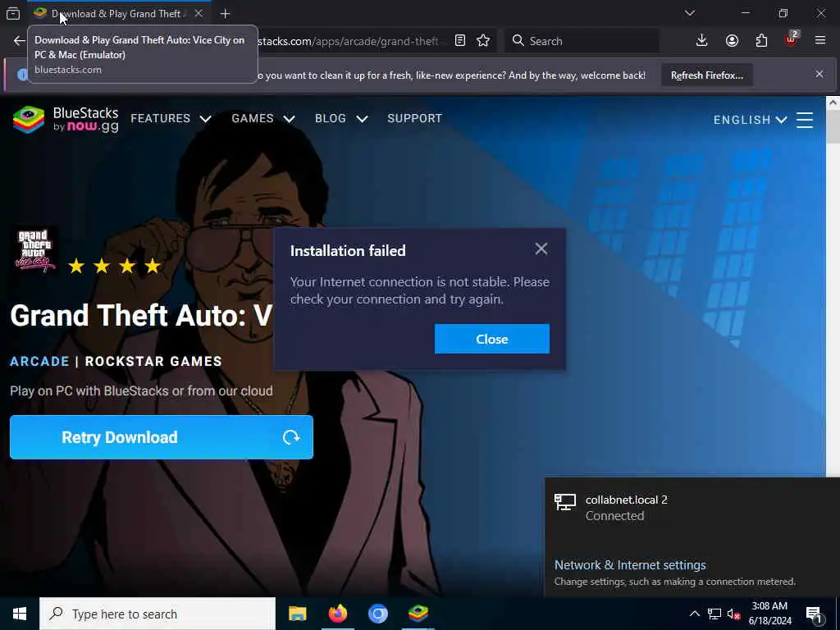Image resolution: width=840 pixels, height=630 pixels.
Task: Open the ENGLISH language dropdown
Action: [x=750, y=120]
